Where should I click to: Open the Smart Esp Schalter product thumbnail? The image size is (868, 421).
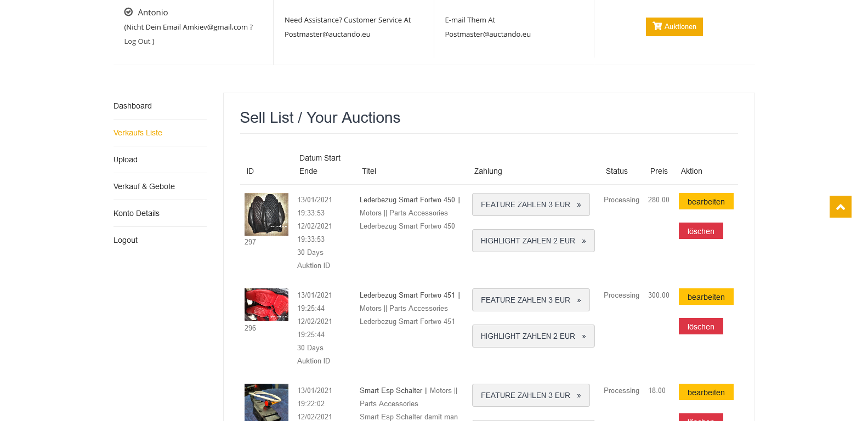pos(266,402)
